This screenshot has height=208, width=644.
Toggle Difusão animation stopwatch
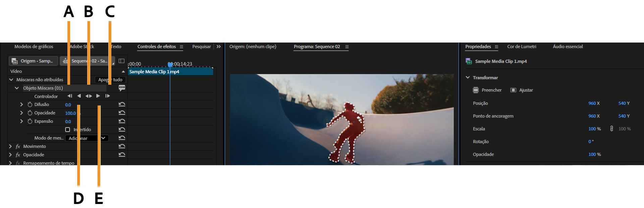point(30,105)
